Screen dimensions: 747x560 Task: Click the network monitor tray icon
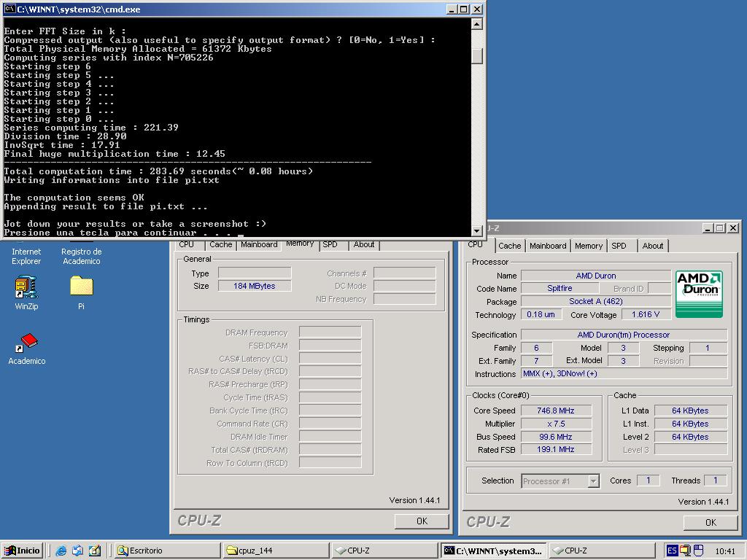685,551
